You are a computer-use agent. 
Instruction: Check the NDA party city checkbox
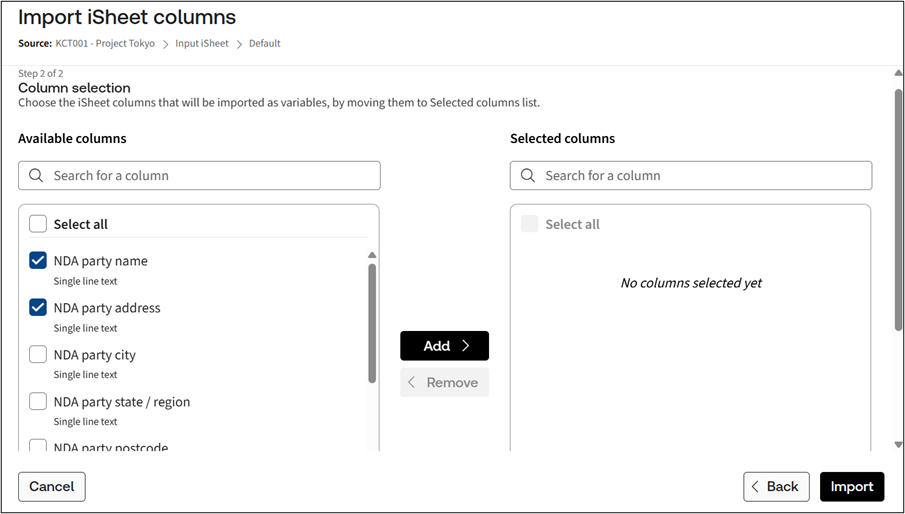(38, 354)
